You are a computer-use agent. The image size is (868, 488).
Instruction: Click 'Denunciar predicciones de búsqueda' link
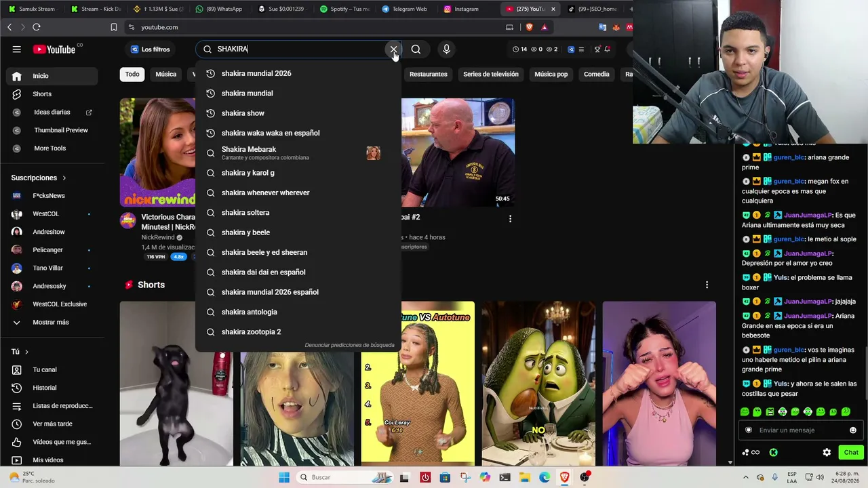349,345
